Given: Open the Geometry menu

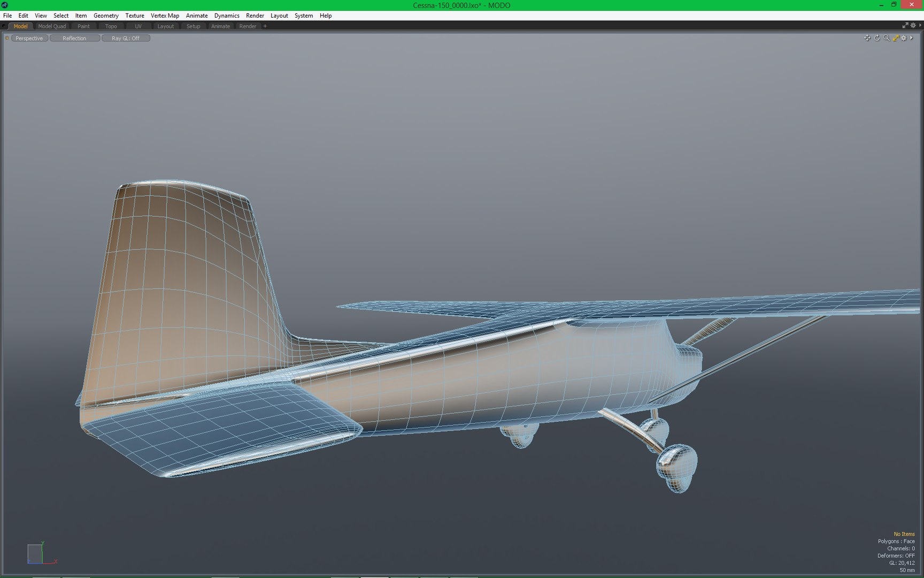Looking at the screenshot, I should pyautogui.click(x=106, y=16).
